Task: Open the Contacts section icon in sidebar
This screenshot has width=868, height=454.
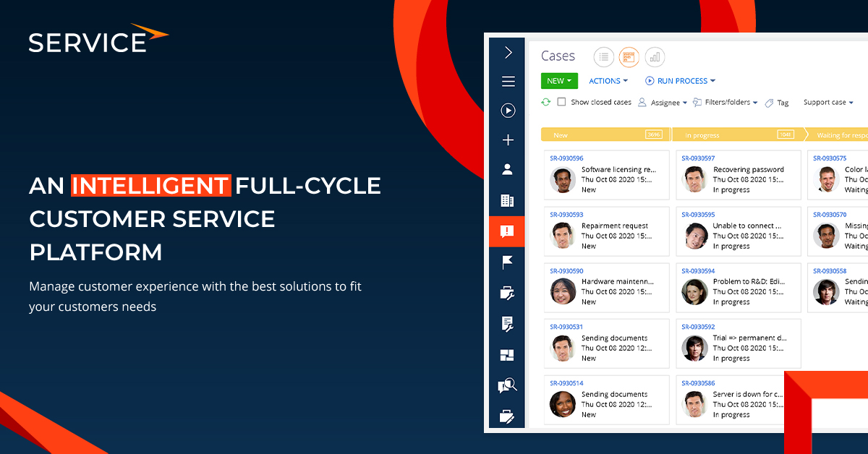Action: (507, 168)
